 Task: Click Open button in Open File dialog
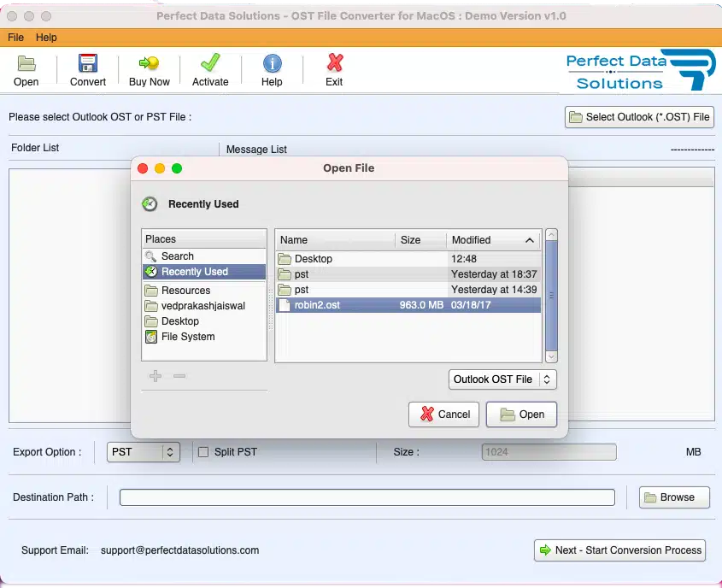(521, 415)
